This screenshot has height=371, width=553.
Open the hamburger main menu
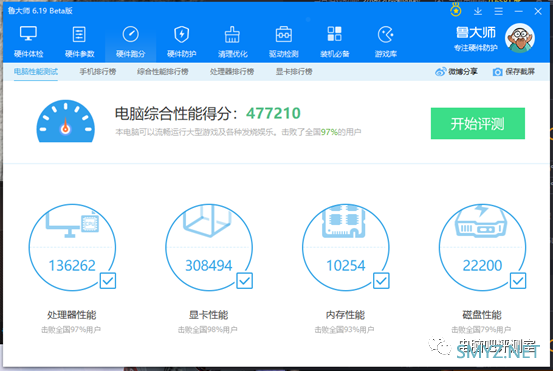(x=498, y=11)
